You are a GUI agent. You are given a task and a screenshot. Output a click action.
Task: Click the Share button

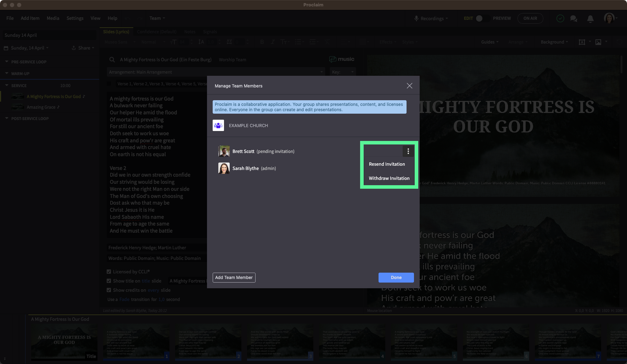(84, 48)
